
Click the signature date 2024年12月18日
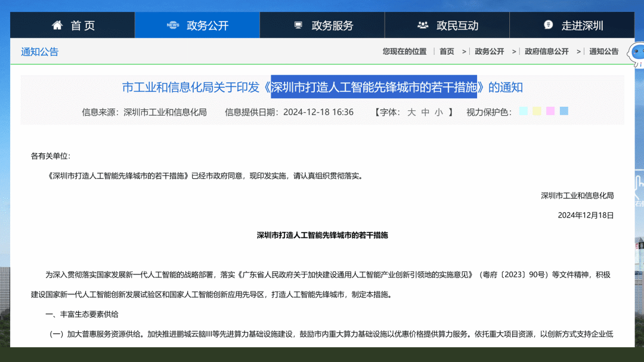tap(586, 215)
